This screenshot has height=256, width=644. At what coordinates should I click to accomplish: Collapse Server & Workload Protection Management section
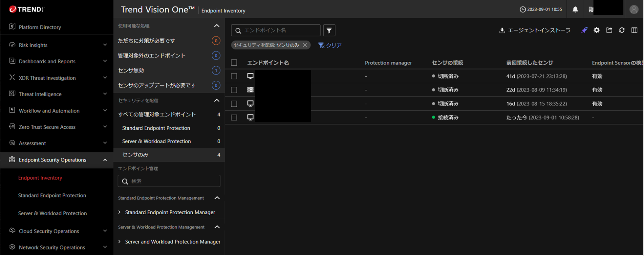(x=217, y=227)
